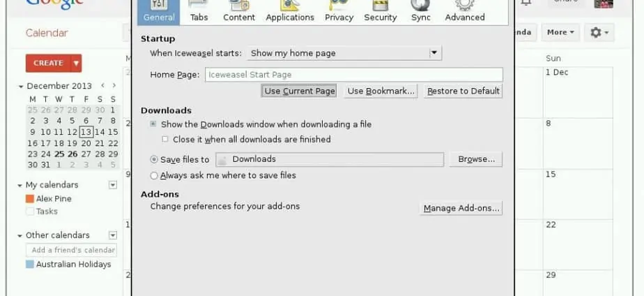Select 'Always ask me where to save files'
The width and height of the screenshot is (644, 296).
coord(154,176)
